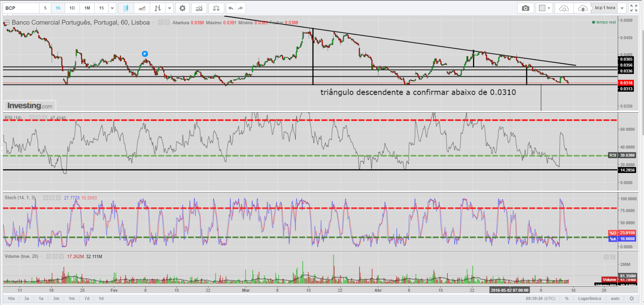Open the indicators icon in the toolbar
This screenshot has height=305, width=644.
(x=199, y=8)
